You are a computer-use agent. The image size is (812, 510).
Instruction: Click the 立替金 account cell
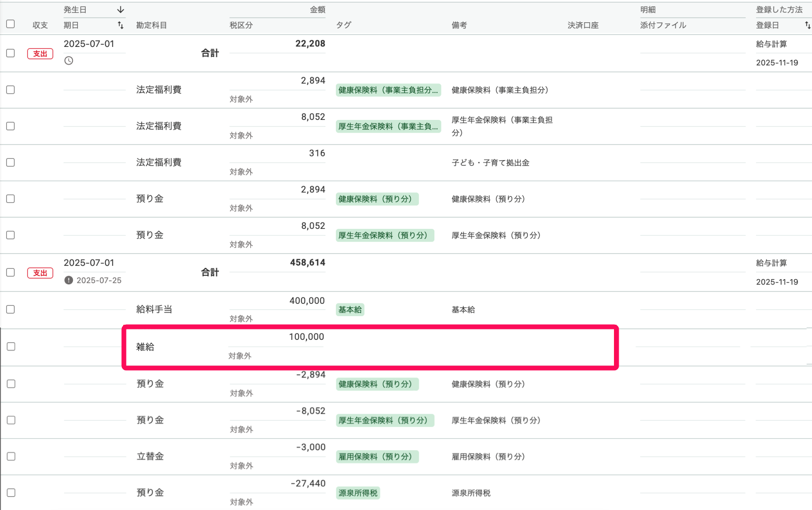(150, 456)
